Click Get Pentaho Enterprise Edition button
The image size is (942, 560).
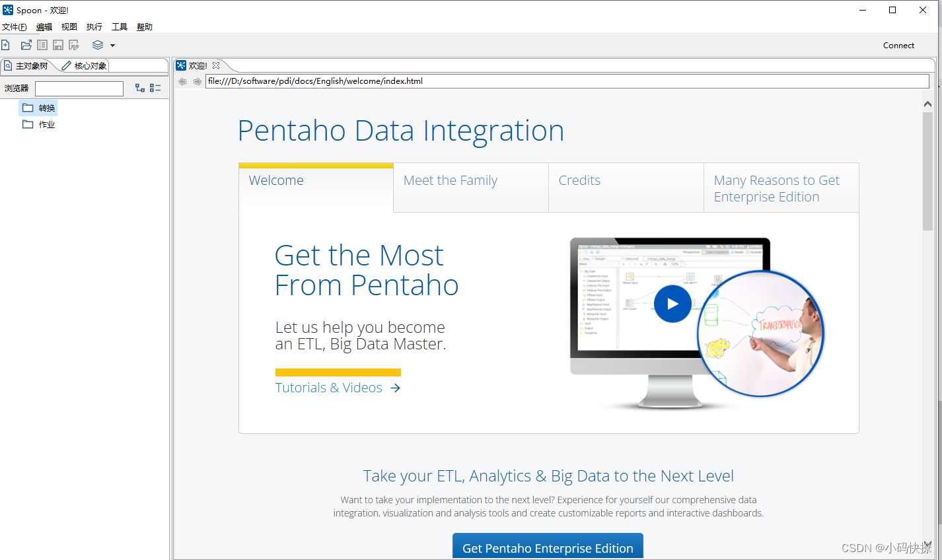point(548,547)
